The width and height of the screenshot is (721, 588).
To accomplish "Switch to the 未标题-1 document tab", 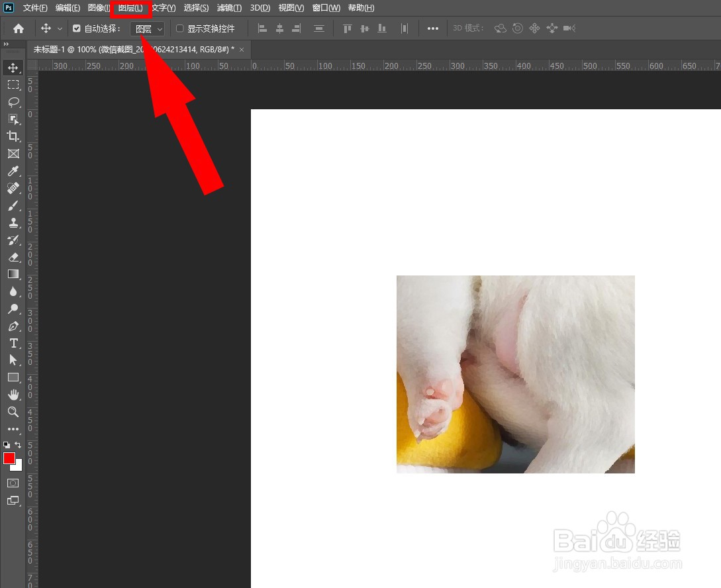I will pos(133,49).
